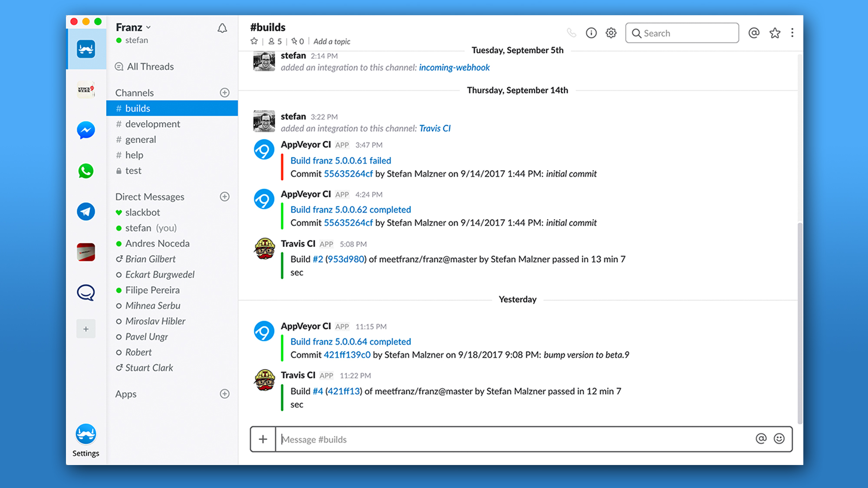Screen dimensions: 868x488
Task: Open Travis build #4 link
Action: 318,391
